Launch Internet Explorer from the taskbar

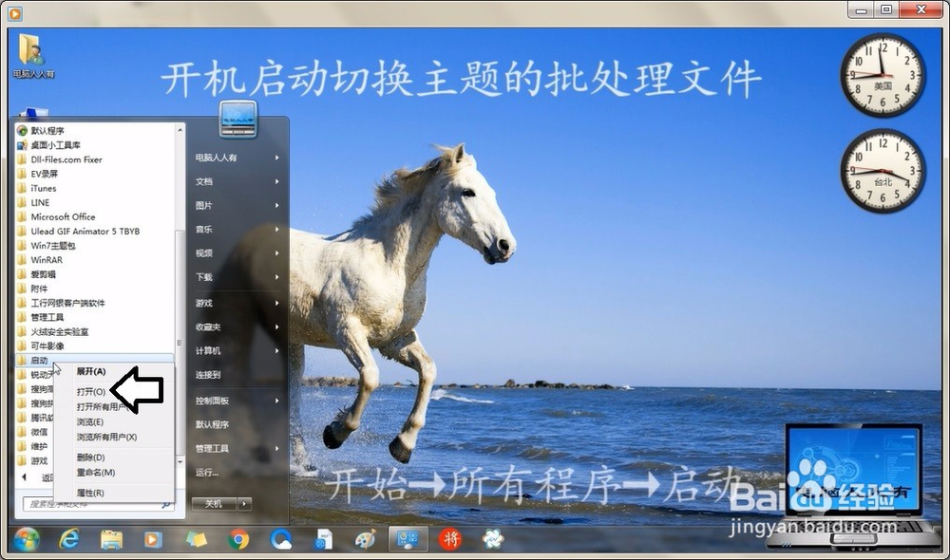click(69, 539)
